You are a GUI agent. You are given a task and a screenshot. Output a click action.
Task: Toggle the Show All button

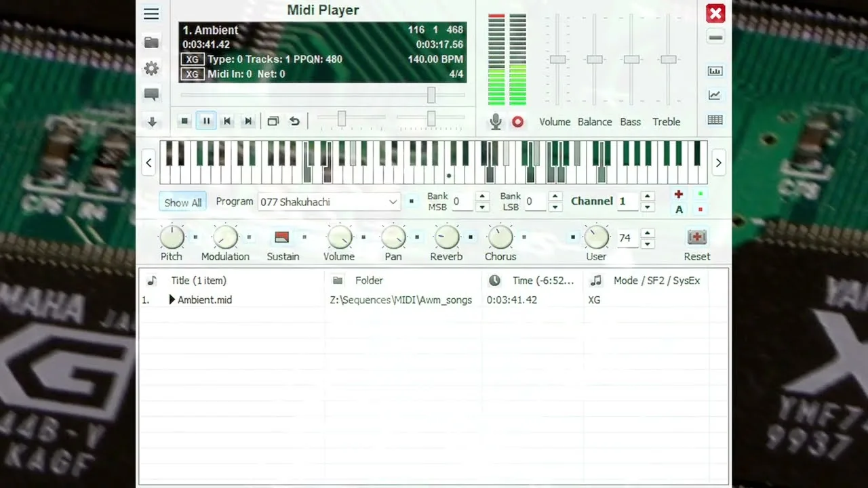pos(182,203)
